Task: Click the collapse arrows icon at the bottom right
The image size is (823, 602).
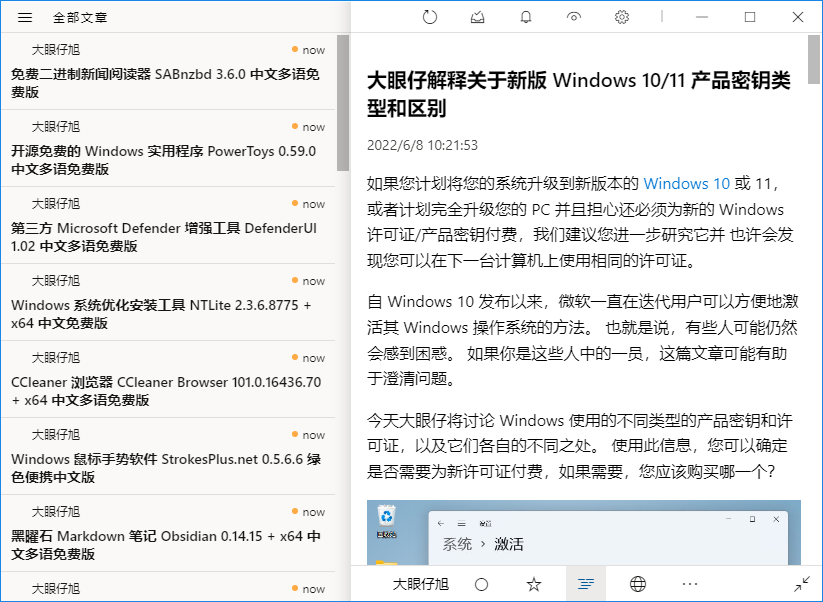Action: click(802, 584)
